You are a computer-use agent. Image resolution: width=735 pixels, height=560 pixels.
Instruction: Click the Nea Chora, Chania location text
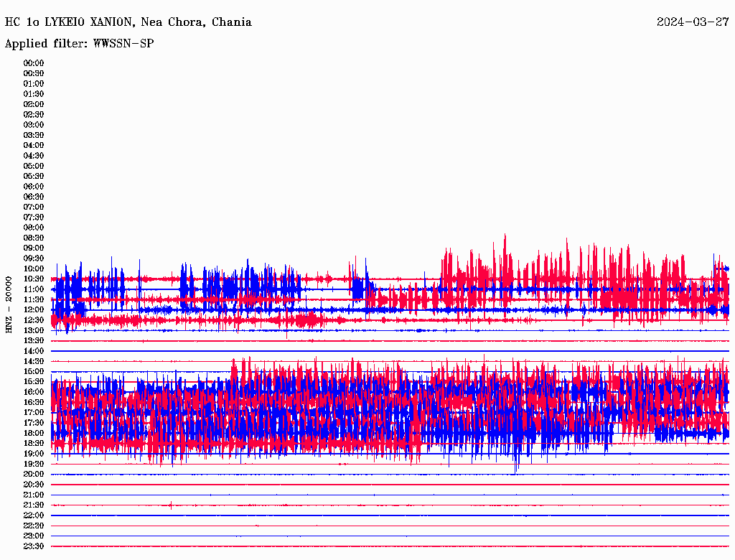point(195,22)
